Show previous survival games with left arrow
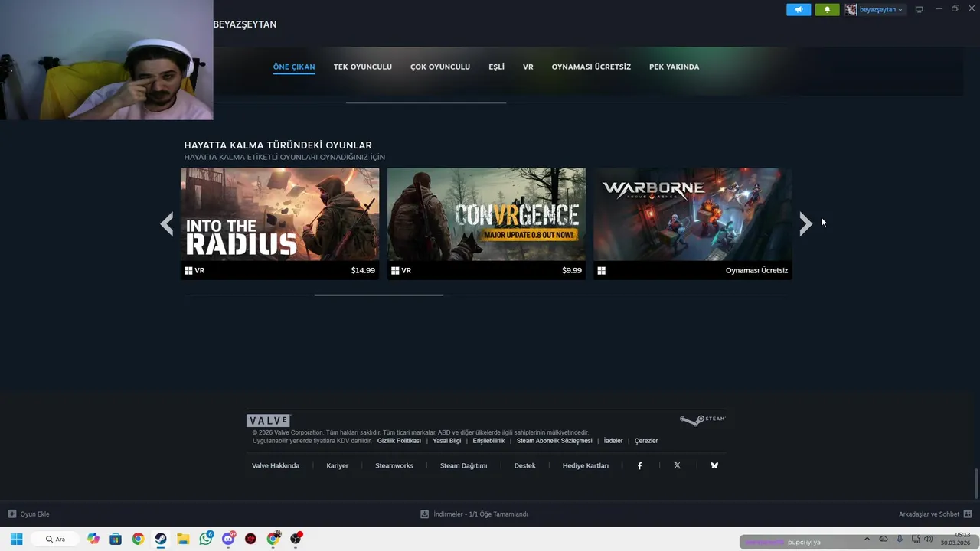 tap(167, 223)
